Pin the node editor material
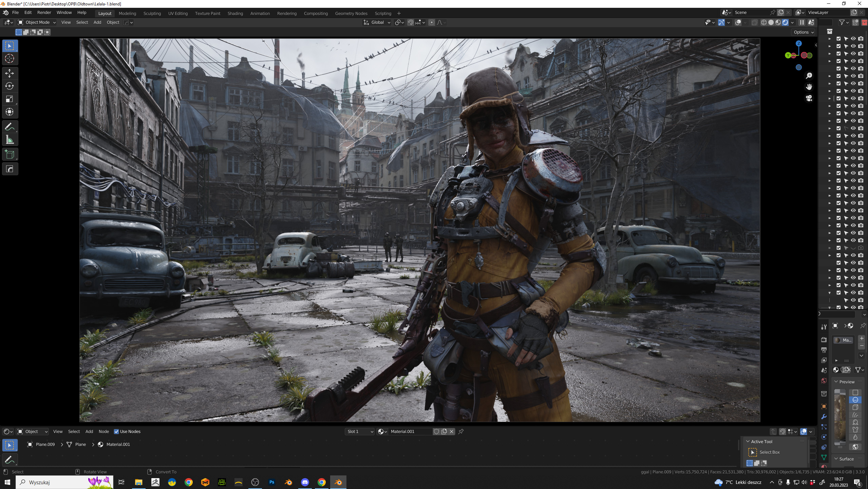The width and height of the screenshot is (868, 489). [461, 432]
